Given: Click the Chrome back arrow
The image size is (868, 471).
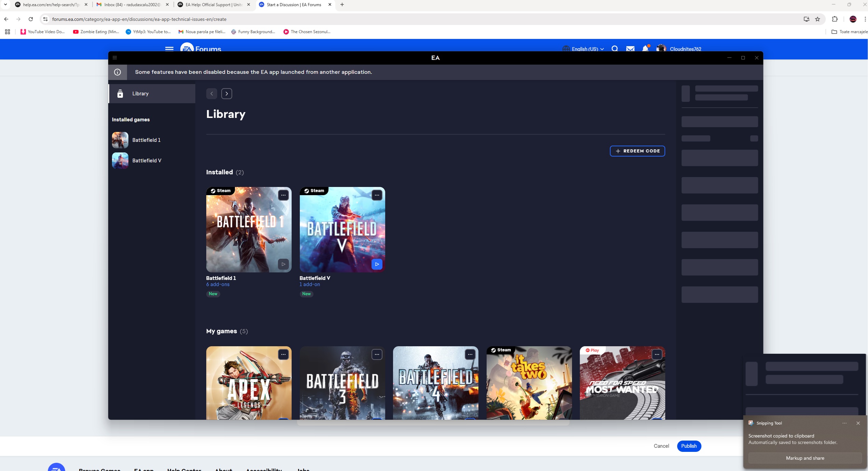Looking at the screenshot, I should (6, 19).
